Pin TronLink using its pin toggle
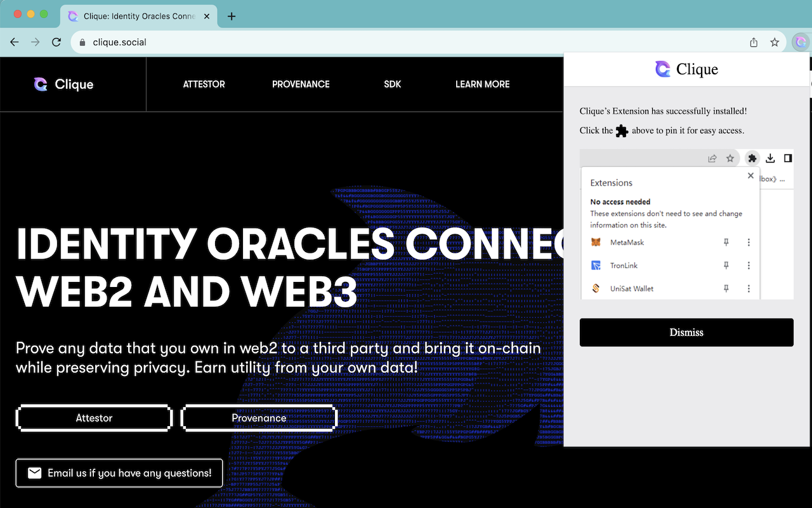 click(x=726, y=265)
